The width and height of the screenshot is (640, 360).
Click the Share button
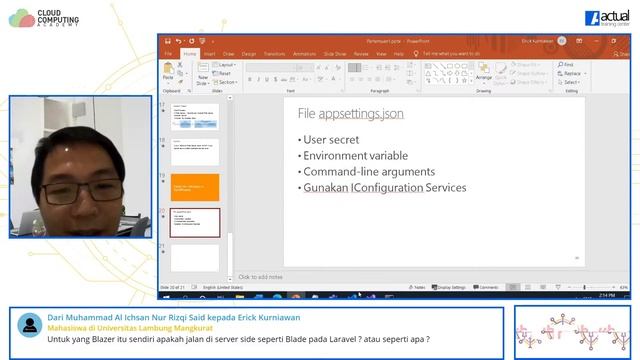tap(622, 54)
